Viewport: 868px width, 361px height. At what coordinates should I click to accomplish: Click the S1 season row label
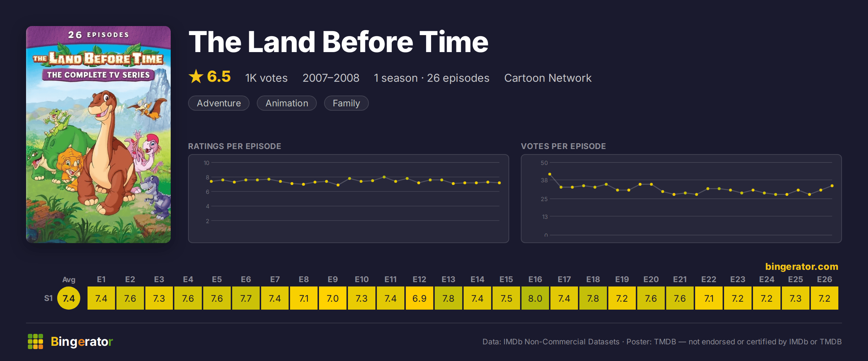point(48,298)
